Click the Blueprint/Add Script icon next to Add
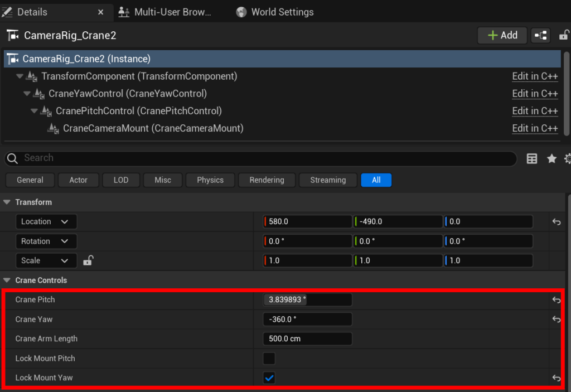This screenshot has width=571, height=392. point(540,35)
